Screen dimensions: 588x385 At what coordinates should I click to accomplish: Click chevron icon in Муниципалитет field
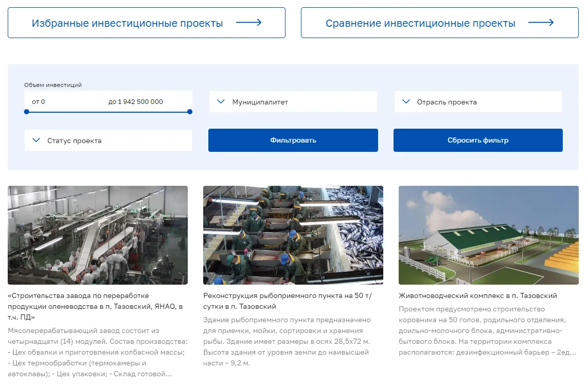(221, 102)
